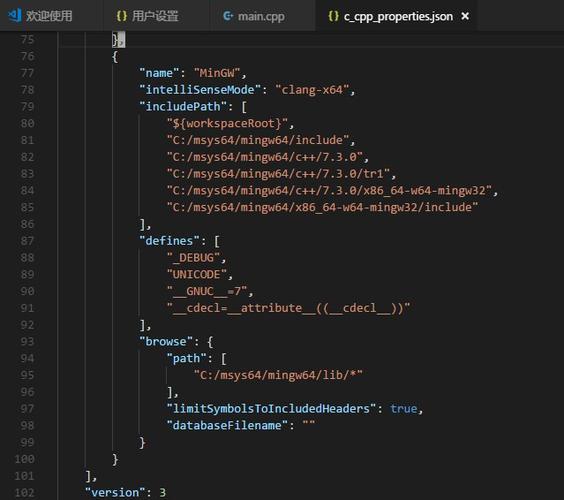The width and height of the screenshot is (564, 500).
Task: Click the VS Code icon on welcome tab
Action: (15, 15)
